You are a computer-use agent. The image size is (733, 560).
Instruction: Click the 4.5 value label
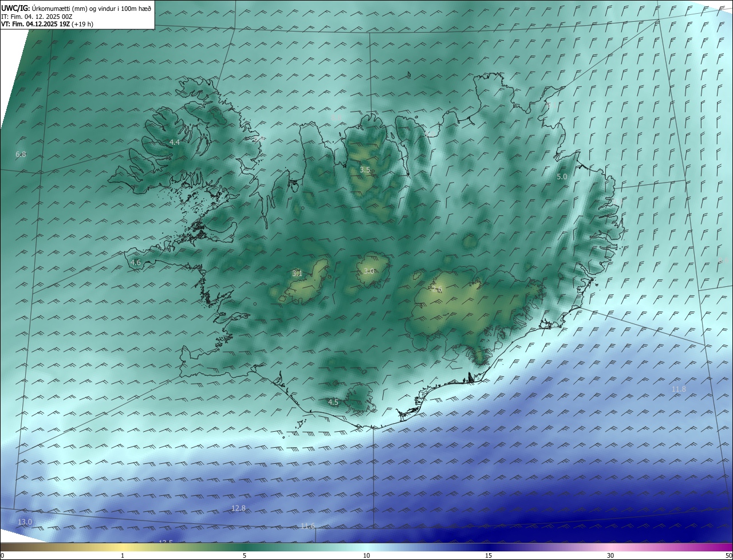[333, 403]
